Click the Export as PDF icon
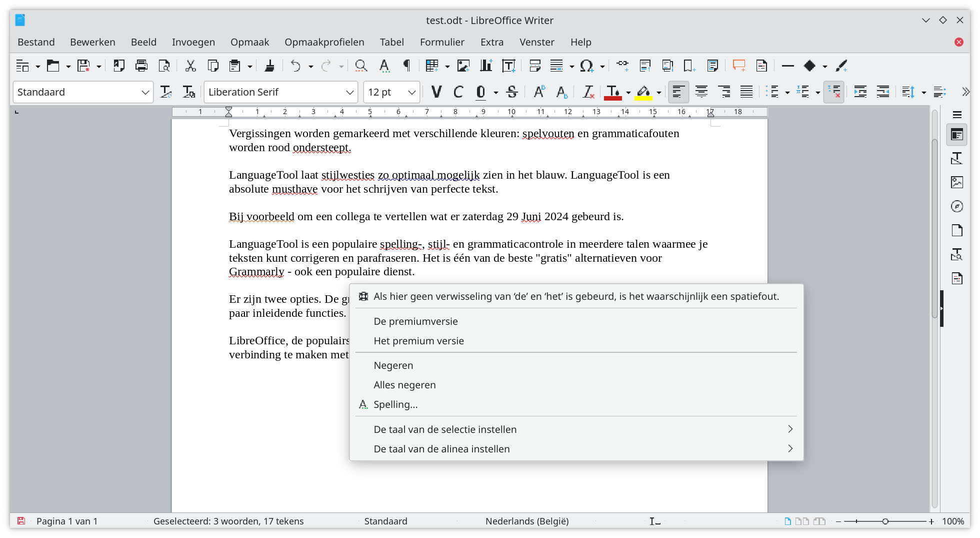The height and width of the screenshot is (538, 980). pos(119,66)
